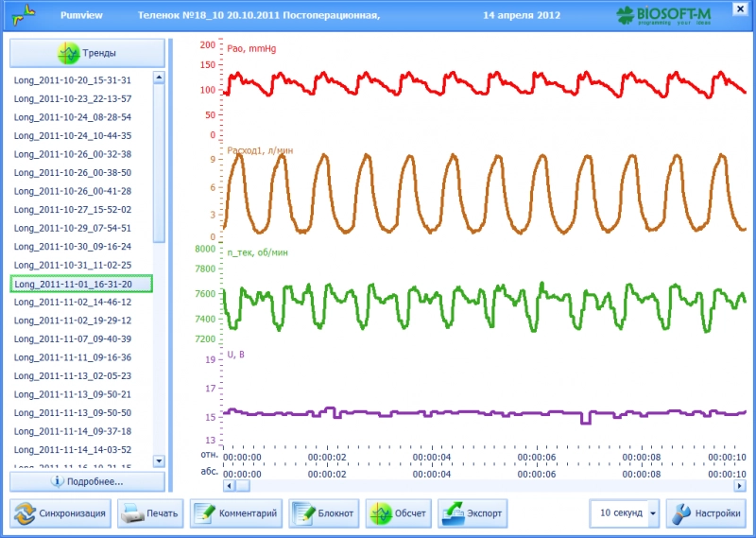Screen dimensions: 756x538
Task: Select record Long_2011-10-20_15-31-31
Action: click(x=73, y=80)
